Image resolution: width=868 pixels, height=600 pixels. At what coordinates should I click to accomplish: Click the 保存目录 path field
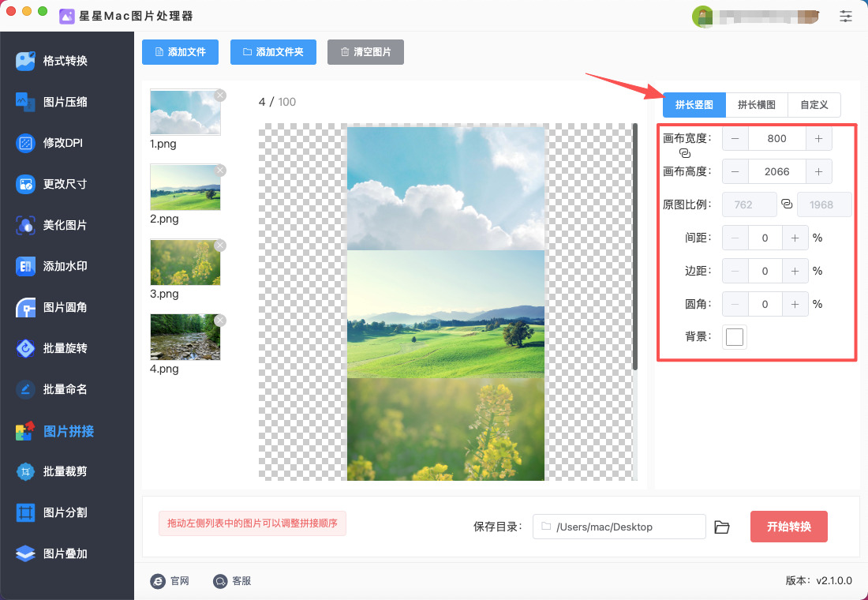(x=619, y=527)
